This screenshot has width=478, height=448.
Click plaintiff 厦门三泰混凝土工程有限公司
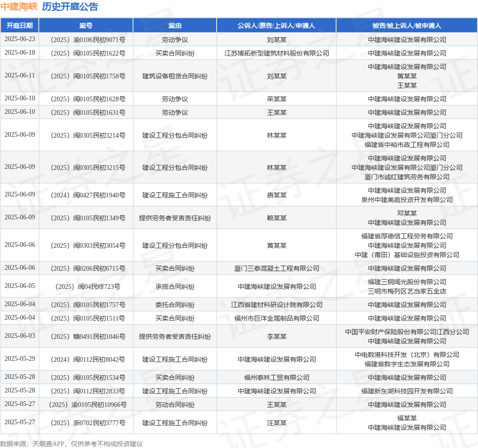click(x=276, y=268)
